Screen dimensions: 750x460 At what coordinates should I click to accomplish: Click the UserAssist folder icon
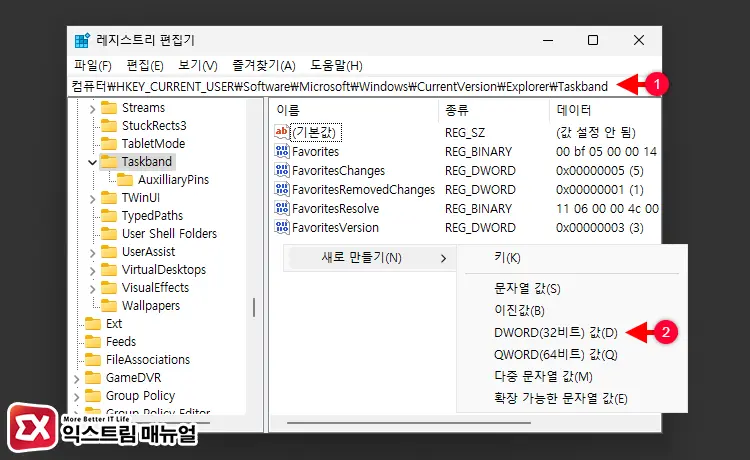click(x=109, y=252)
